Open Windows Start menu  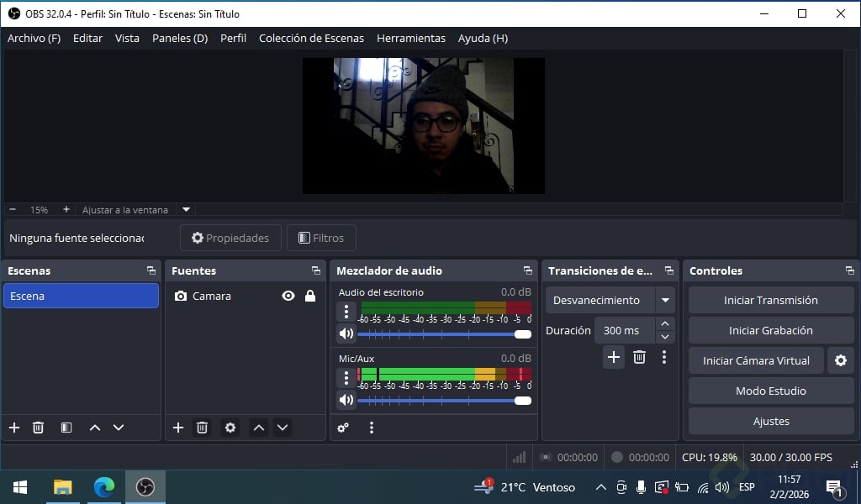coord(20,487)
